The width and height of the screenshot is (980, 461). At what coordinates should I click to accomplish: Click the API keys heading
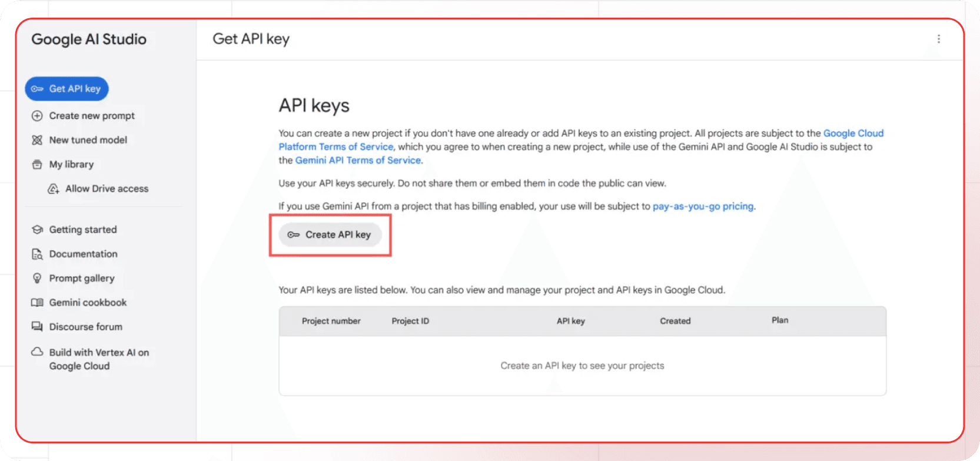(314, 106)
